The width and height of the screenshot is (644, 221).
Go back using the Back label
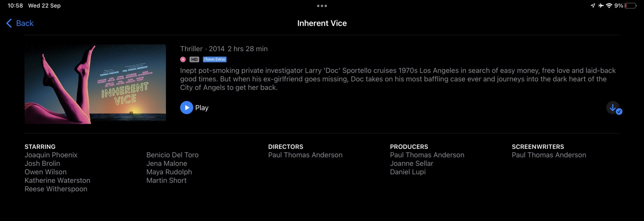click(25, 23)
